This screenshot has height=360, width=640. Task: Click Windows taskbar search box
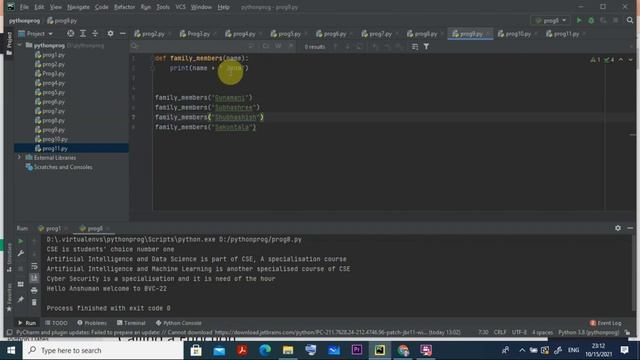point(103,350)
